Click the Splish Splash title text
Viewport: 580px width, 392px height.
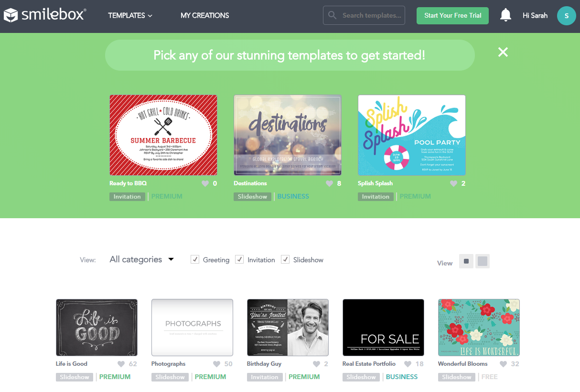[375, 183]
